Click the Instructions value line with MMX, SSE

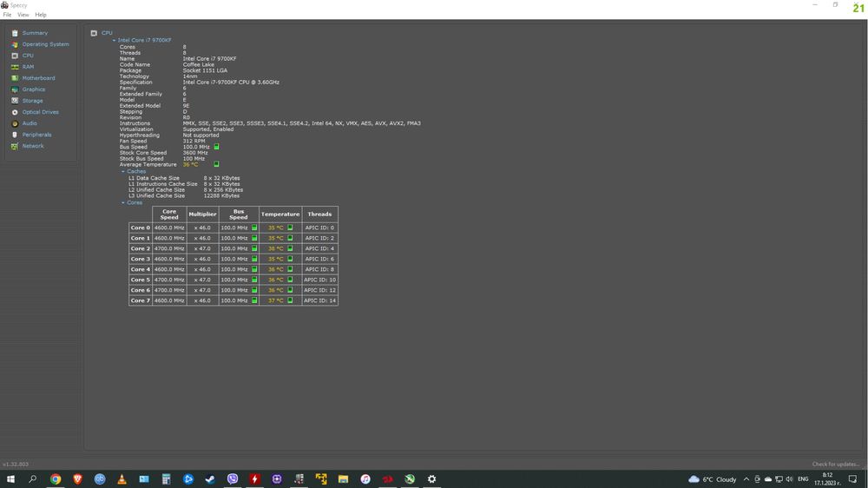coord(302,123)
